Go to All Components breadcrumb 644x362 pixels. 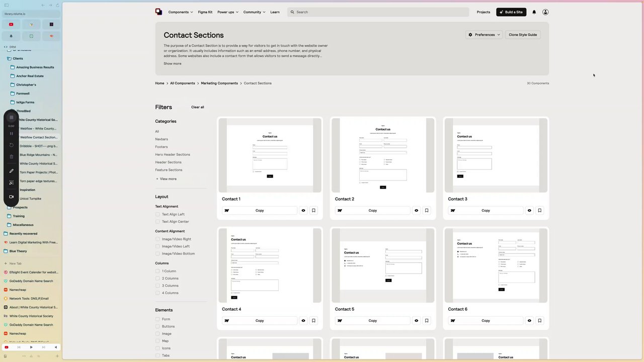tap(183, 83)
